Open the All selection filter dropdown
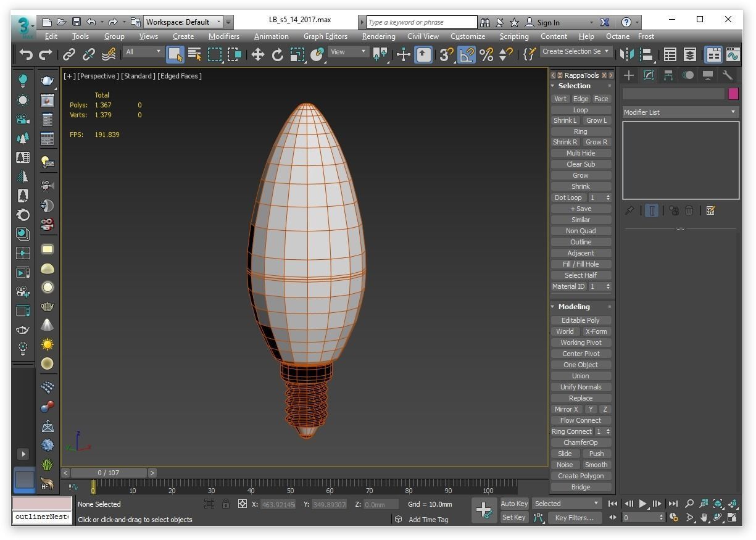This screenshot has height=540, width=756. click(x=143, y=52)
